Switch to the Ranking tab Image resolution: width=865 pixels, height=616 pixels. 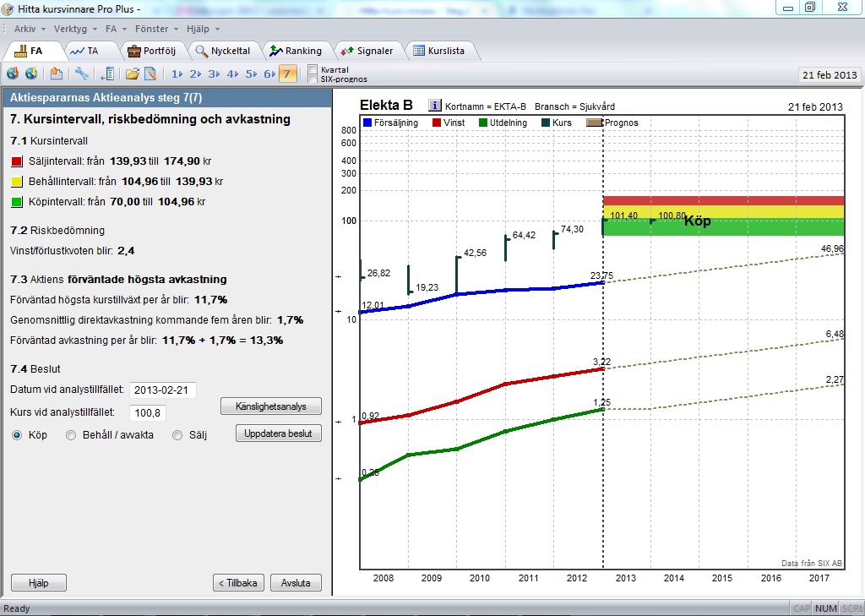click(x=296, y=51)
